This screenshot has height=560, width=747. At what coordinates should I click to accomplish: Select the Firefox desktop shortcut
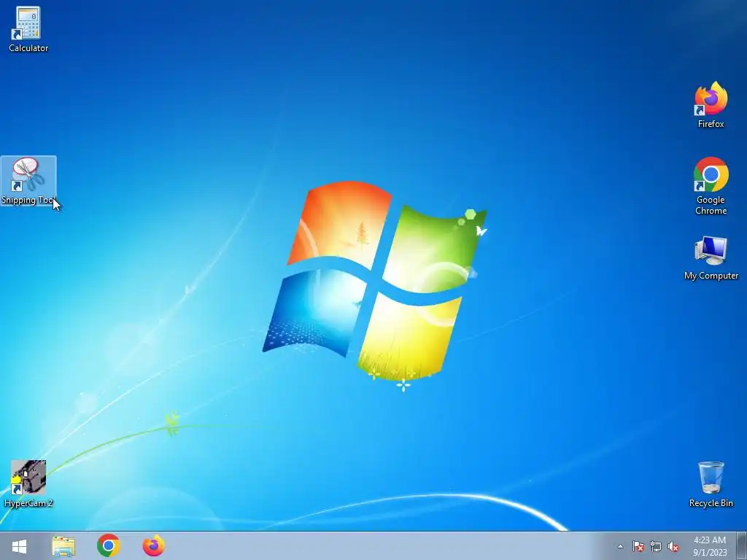click(x=711, y=105)
